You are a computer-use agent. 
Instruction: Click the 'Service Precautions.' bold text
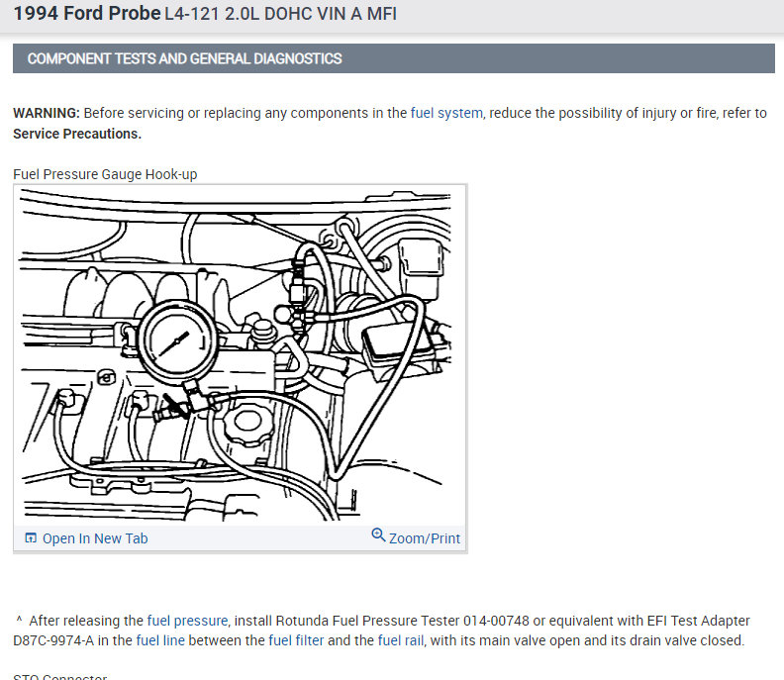[77, 134]
